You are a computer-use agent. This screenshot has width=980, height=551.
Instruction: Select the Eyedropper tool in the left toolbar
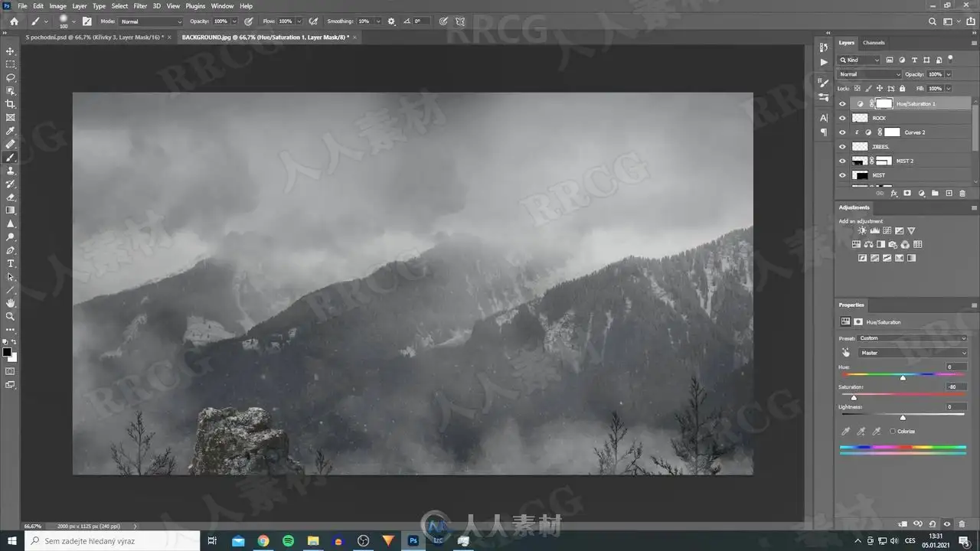coord(11,131)
